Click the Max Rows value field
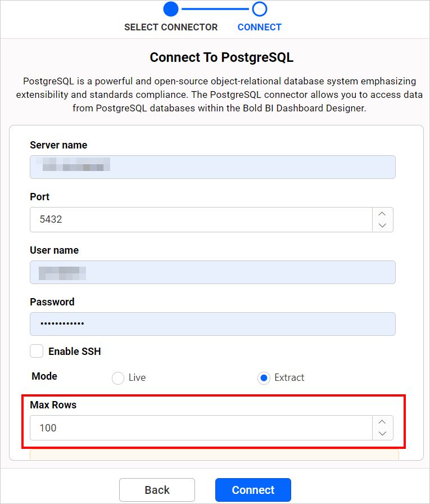 [201, 428]
